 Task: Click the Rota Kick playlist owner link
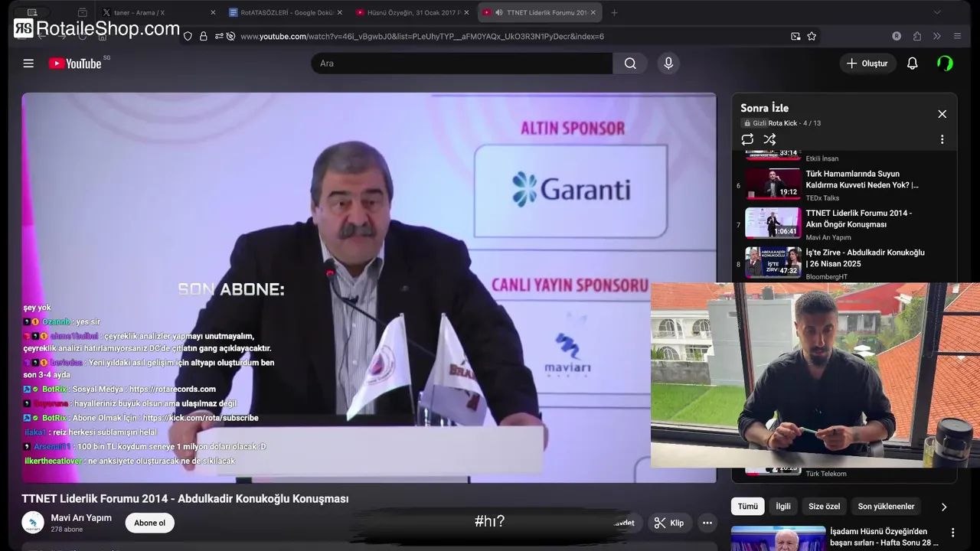[x=782, y=123]
